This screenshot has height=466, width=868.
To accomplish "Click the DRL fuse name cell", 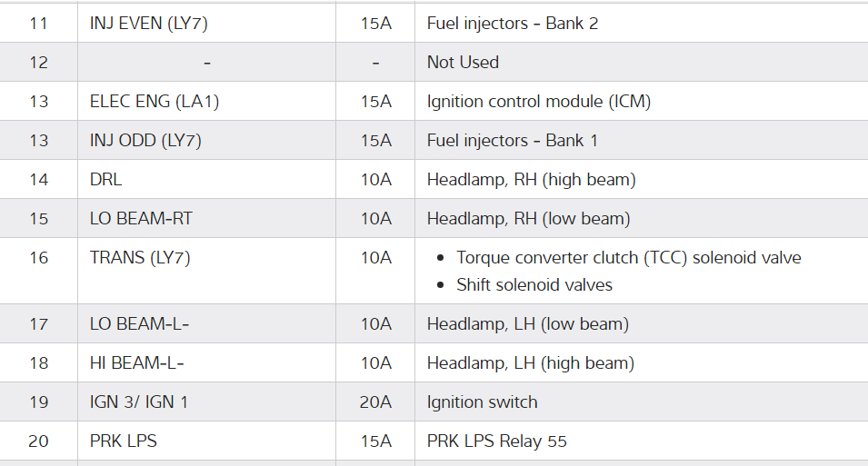I will coord(106,180).
